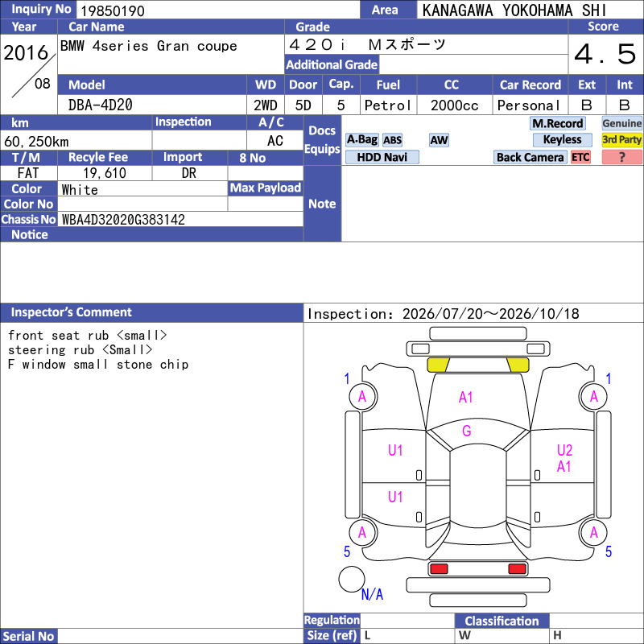The image size is (644, 644).
Task: Select the HDD Navi badge
Action: [382, 157]
